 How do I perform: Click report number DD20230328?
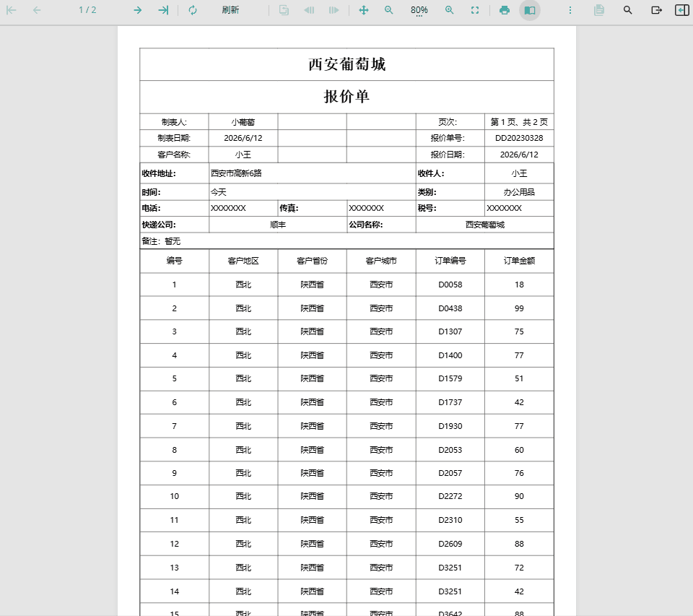[x=519, y=138]
